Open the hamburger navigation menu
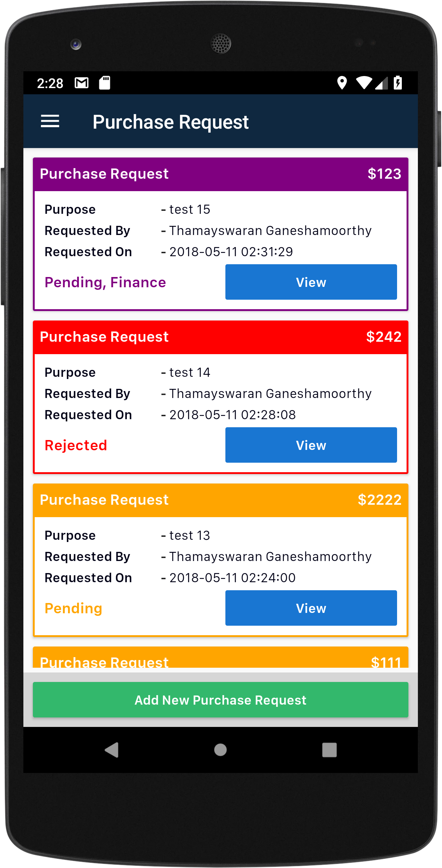 [50, 121]
